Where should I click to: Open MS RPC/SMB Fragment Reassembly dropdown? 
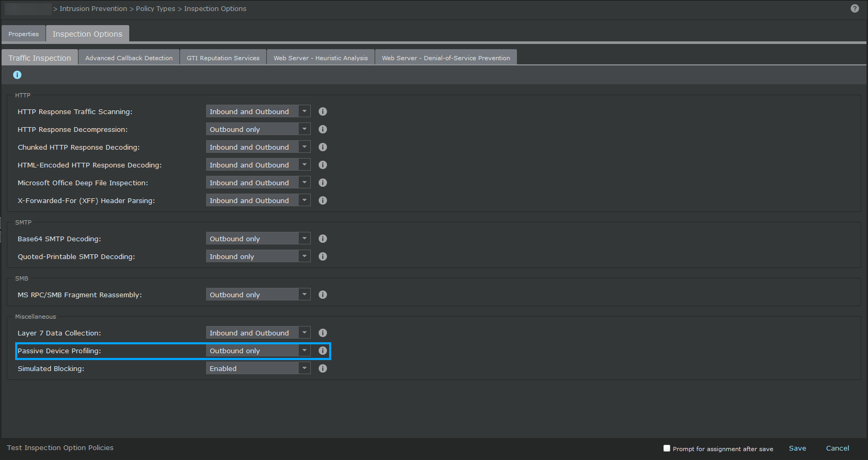point(258,295)
